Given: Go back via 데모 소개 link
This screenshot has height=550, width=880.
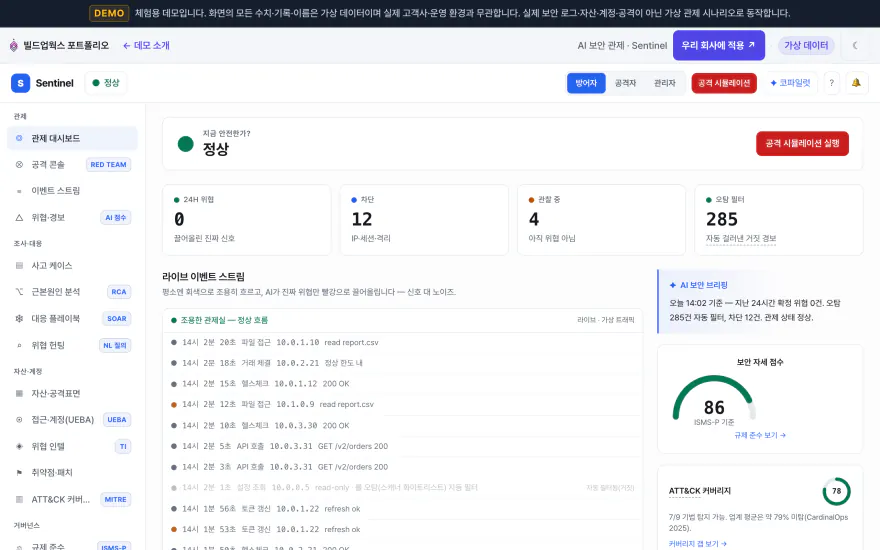Looking at the screenshot, I should (146, 45).
